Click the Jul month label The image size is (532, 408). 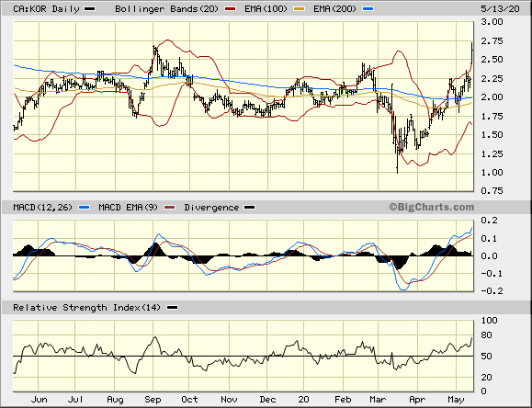click(75, 400)
